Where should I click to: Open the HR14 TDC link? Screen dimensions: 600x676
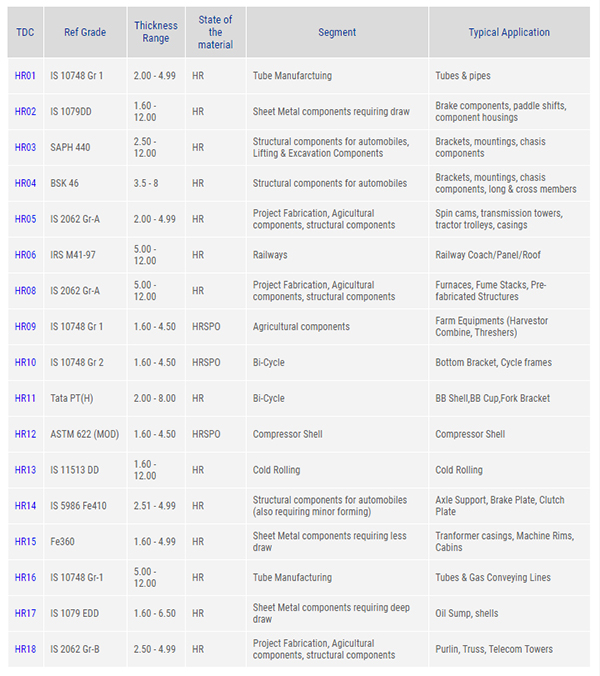tap(25, 505)
